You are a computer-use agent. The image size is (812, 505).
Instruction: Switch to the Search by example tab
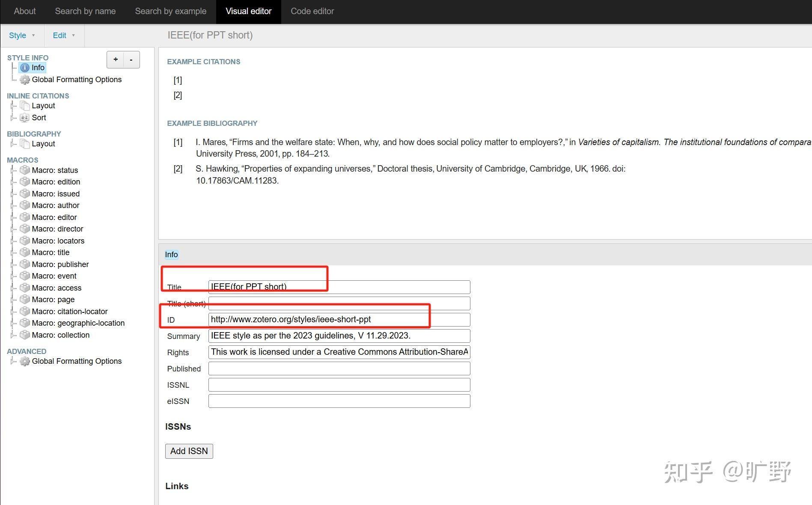click(170, 11)
